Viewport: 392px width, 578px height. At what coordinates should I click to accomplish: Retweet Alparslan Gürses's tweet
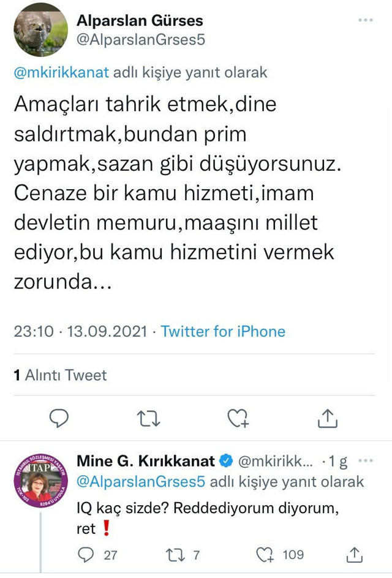pos(148,418)
